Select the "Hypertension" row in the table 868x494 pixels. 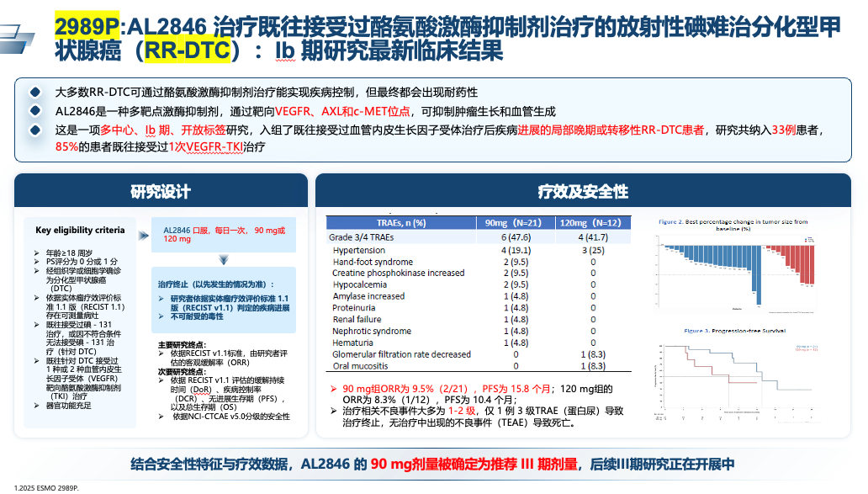pos(358,250)
